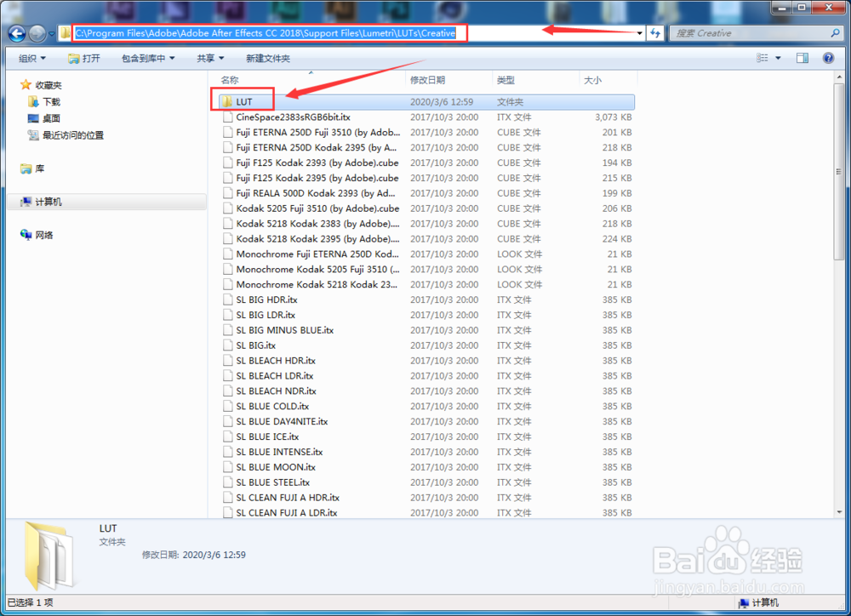Open the recent locations dropdown beside Forward
The height and width of the screenshot is (616, 851).
pos(52,34)
